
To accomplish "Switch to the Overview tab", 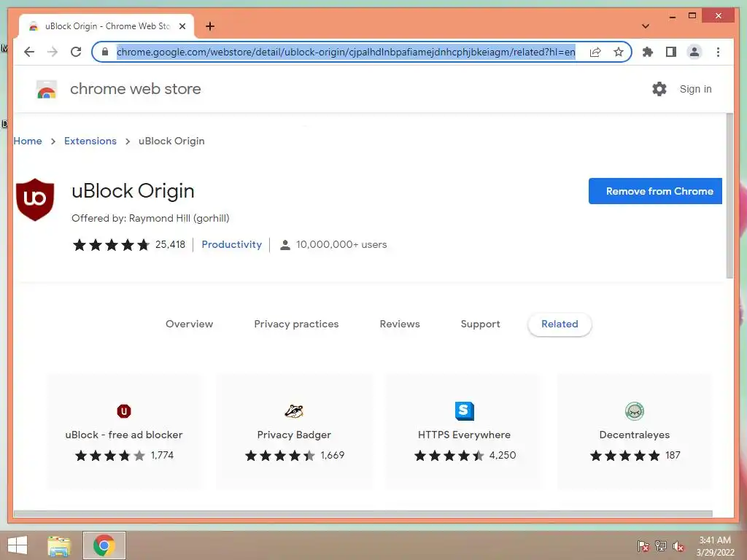I will [189, 324].
